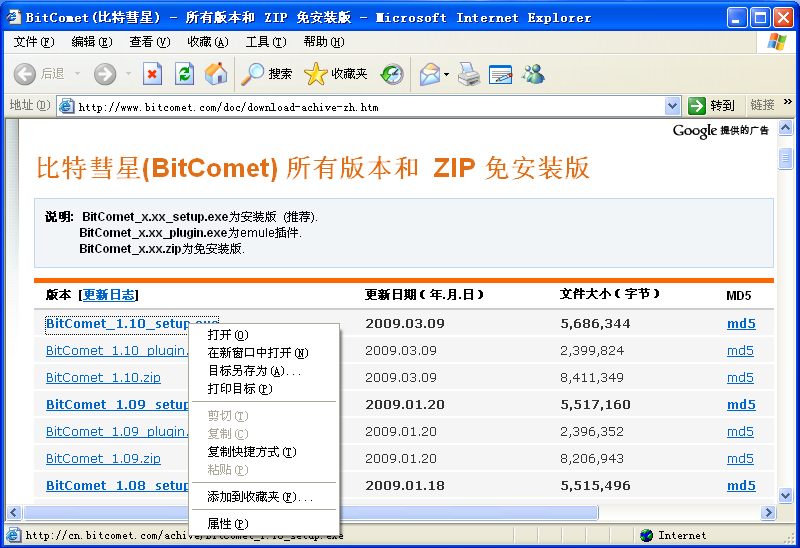800x548 pixels.
Task: Click the BitComet_1.10_plugin link
Action: click(117, 351)
